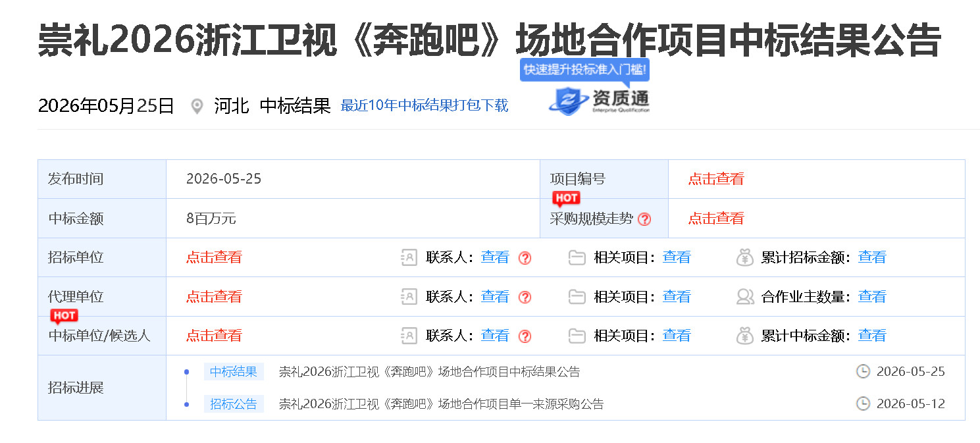Click the question mark icon next to 采购规模走势
The image size is (980, 443).
(x=644, y=219)
